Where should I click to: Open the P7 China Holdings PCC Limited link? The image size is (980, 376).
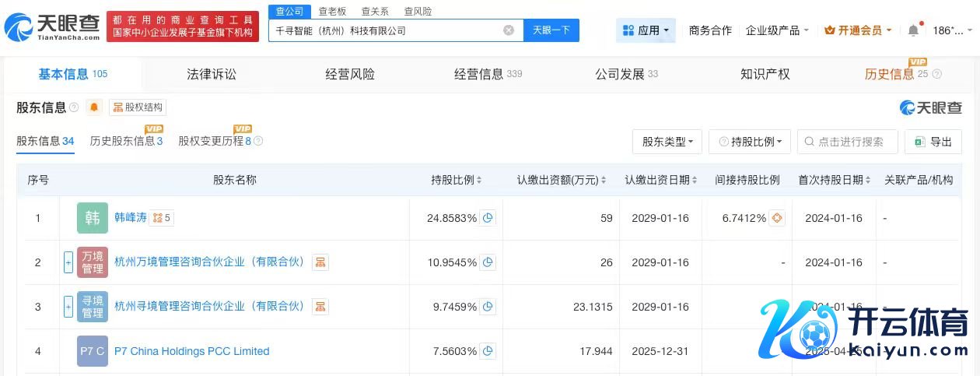point(191,351)
